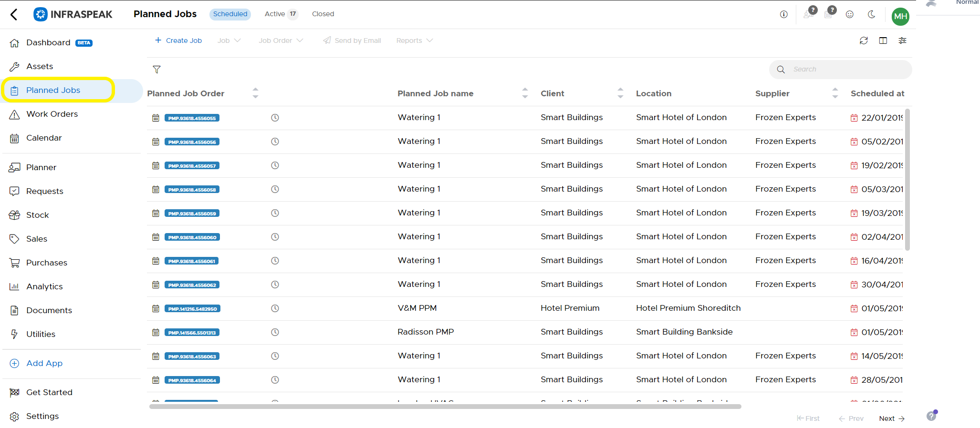
Task: Sort by Client column arrows
Action: pos(620,93)
